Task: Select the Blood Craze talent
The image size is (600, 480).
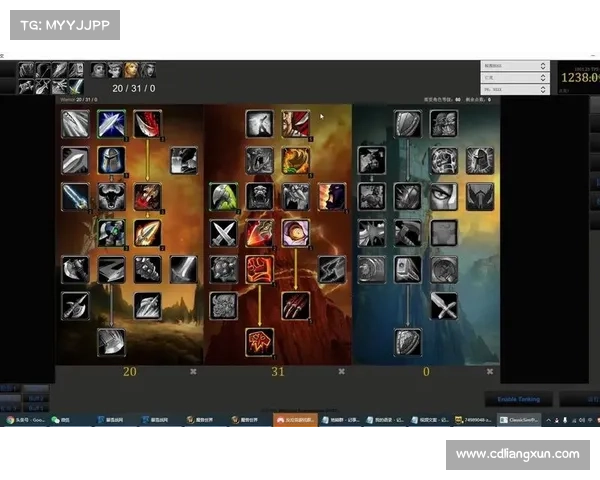Action: [296, 197]
